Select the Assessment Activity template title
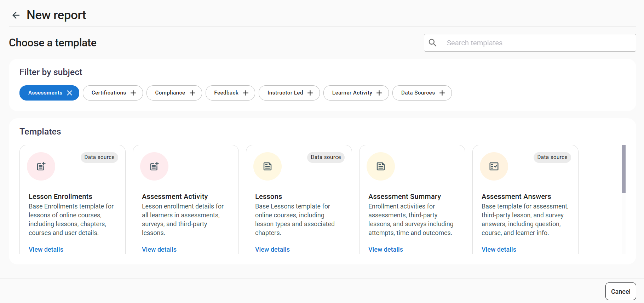The width and height of the screenshot is (644, 303). (175, 196)
